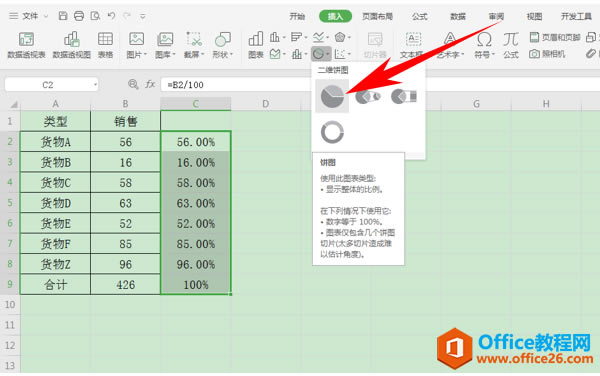Switch to the 公式 tab
Viewport: 600px width, 376px height.
(x=419, y=16)
